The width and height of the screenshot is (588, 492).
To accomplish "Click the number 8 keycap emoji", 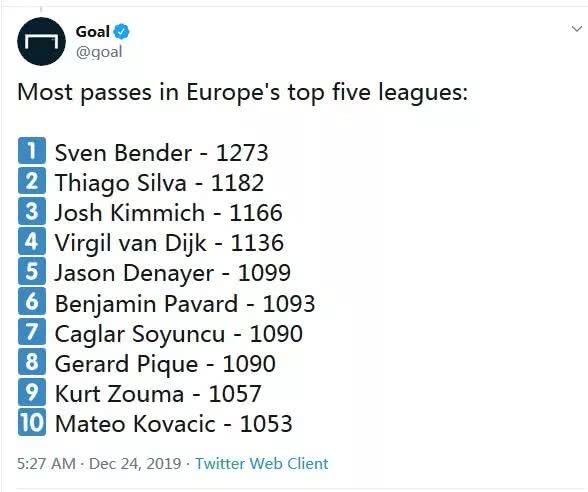I will 32,362.
